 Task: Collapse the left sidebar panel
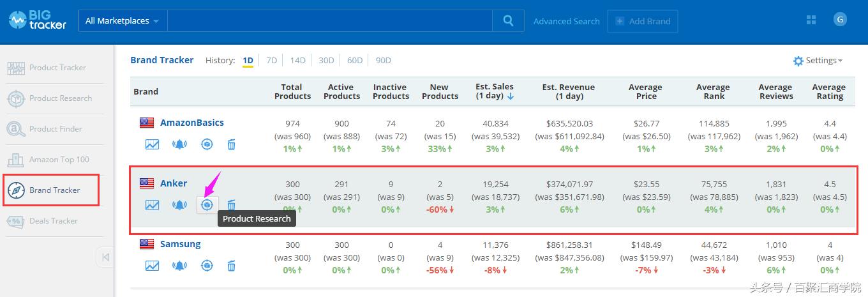click(105, 257)
